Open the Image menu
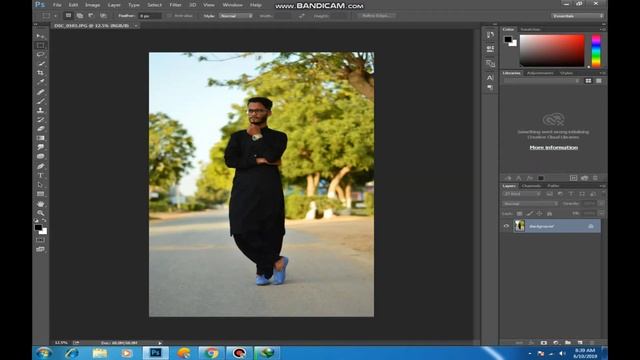The image size is (640, 360). [x=92, y=5]
